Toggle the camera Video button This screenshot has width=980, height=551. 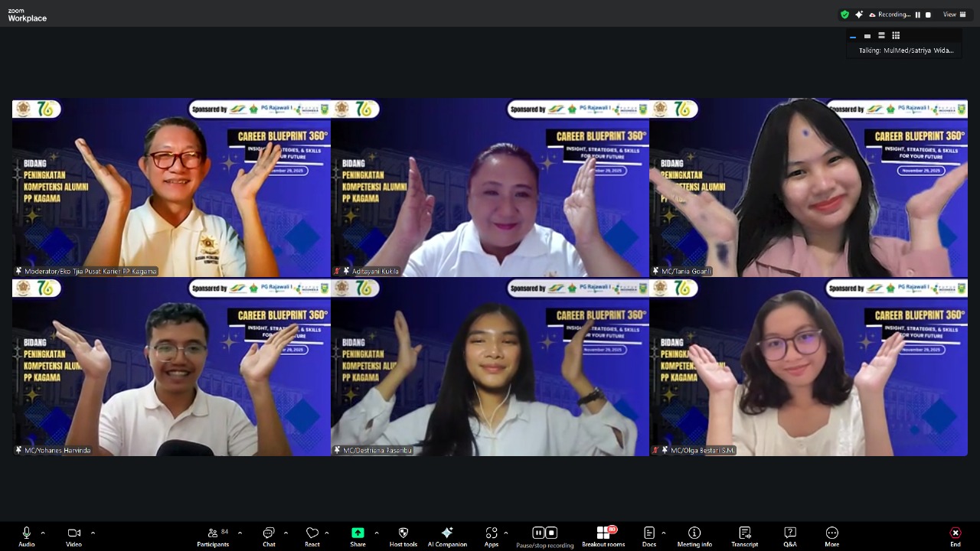tap(73, 536)
